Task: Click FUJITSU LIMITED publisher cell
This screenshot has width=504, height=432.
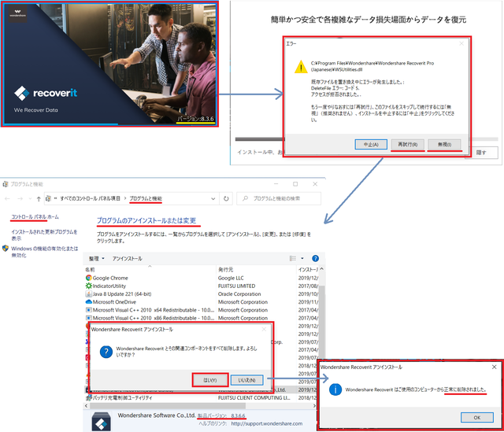Action: pyautogui.click(x=236, y=286)
